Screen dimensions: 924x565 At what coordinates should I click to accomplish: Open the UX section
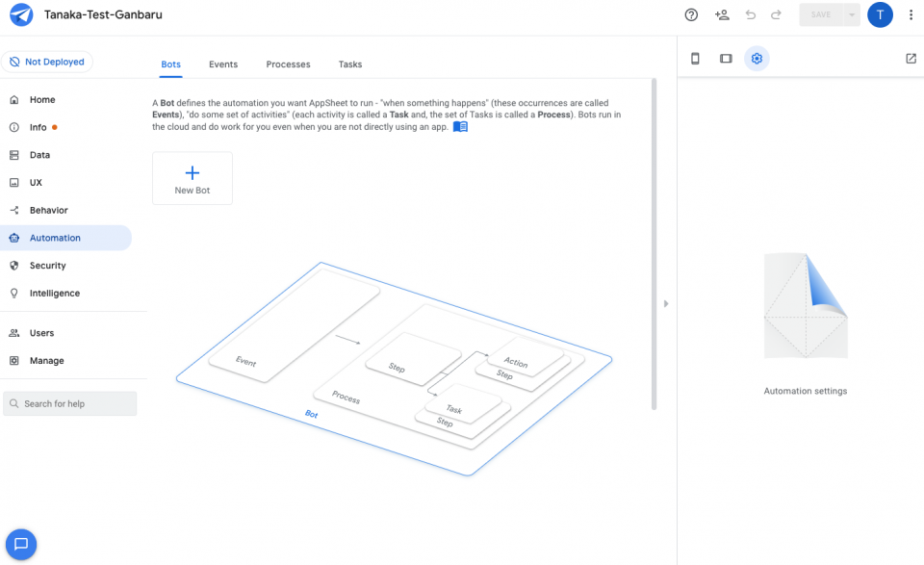pos(66,183)
